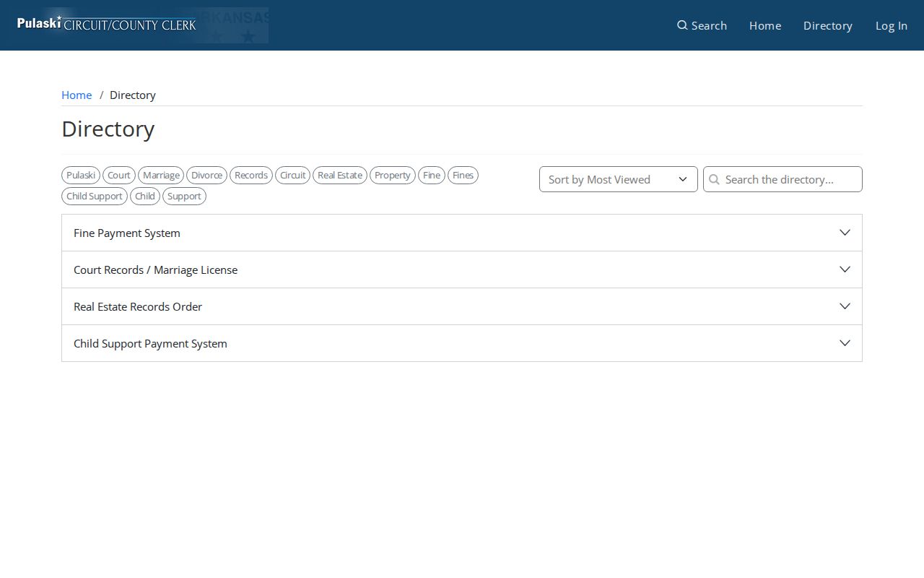Filter by the Property tag
The width and height of the screenshot is (924, 578).
click(393, 175)
